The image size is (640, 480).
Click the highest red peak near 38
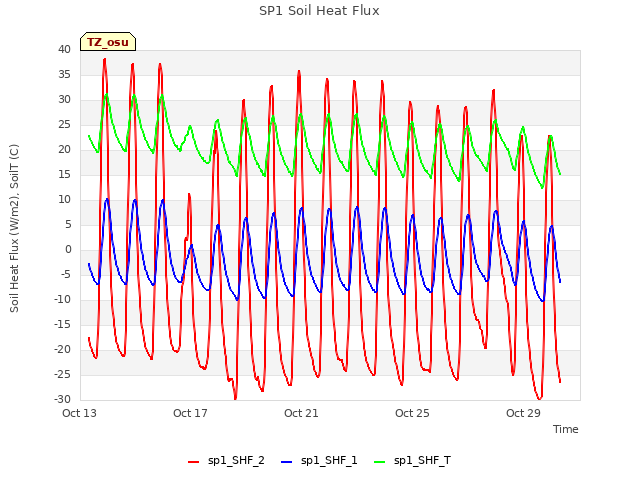(105, 60)
